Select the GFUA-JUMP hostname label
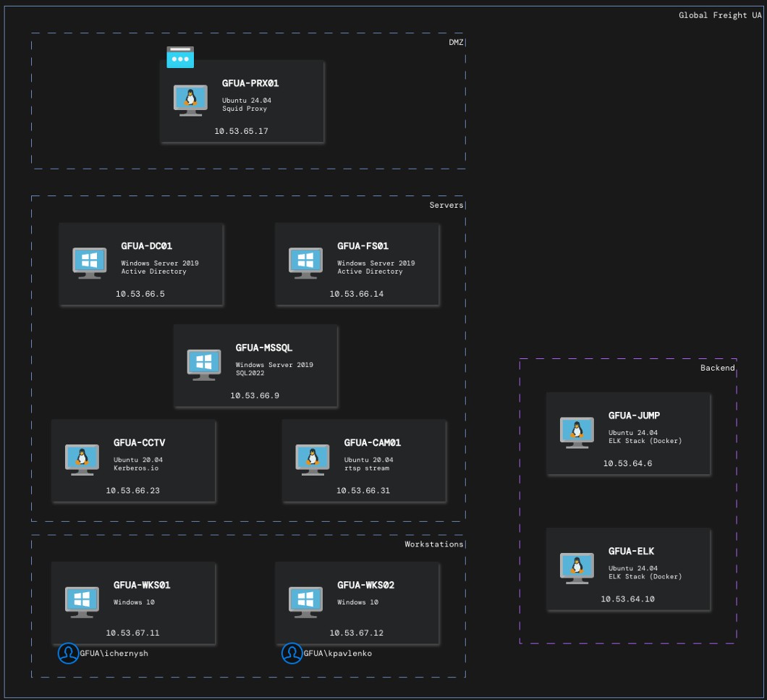767x700 pixels. (x=635, y=416)
